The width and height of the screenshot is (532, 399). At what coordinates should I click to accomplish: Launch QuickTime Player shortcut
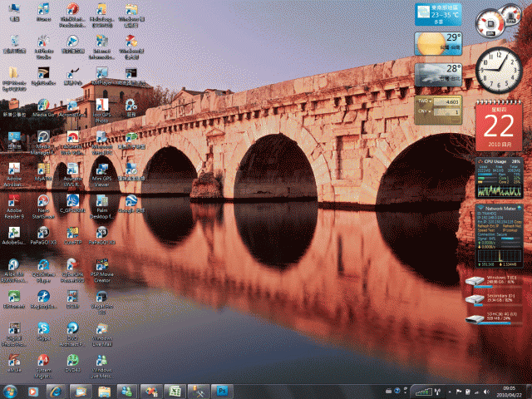click(x=43, y=264)
